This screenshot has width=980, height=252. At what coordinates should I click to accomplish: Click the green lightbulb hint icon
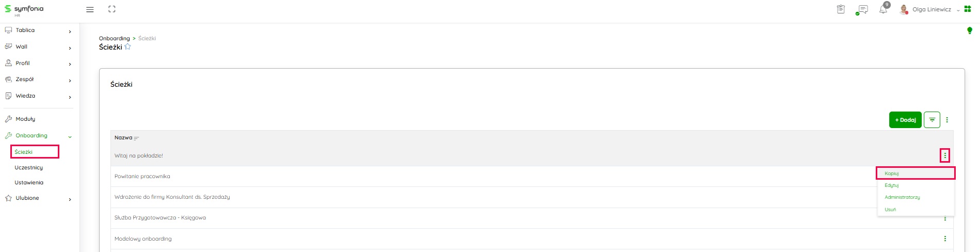click(x=970, y=31)
